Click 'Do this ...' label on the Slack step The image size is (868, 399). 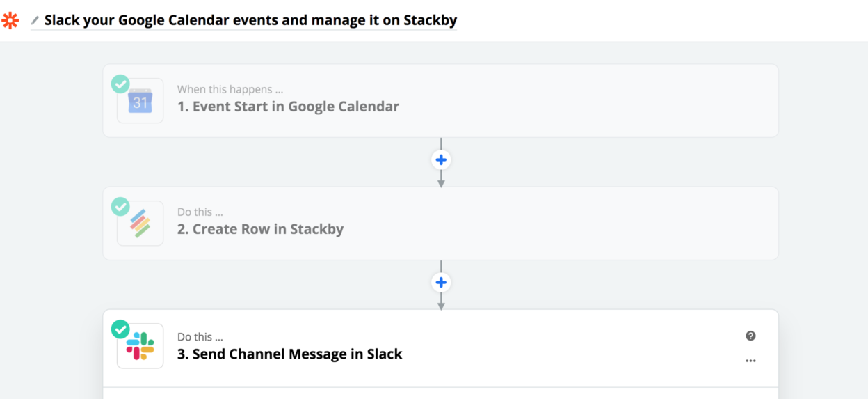click(200, 337)
